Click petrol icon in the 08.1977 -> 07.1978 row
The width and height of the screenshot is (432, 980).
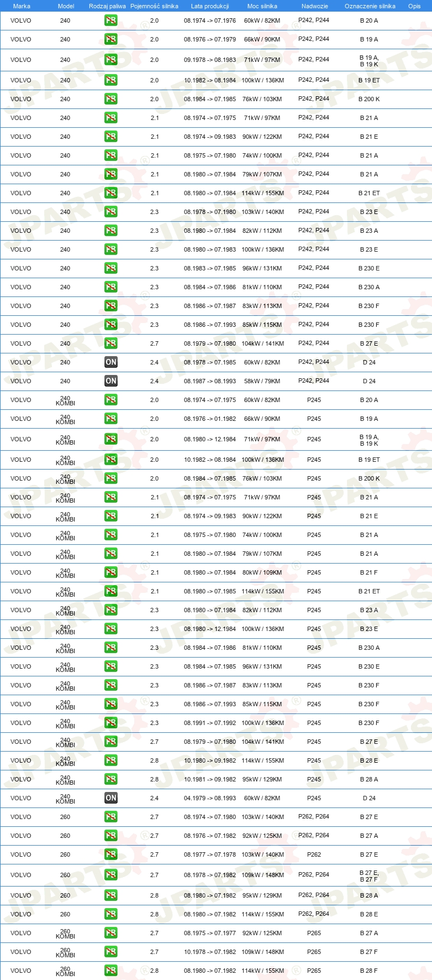click(x=111, y=854)
